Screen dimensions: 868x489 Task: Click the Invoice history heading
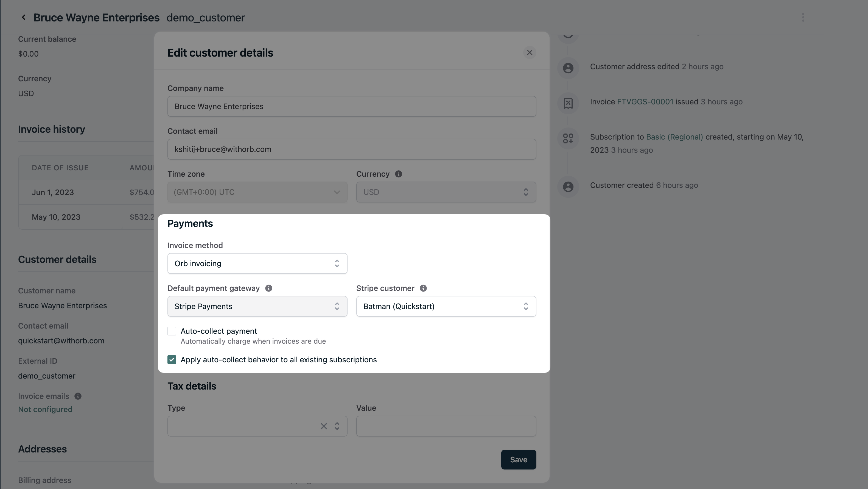[52, 129]
